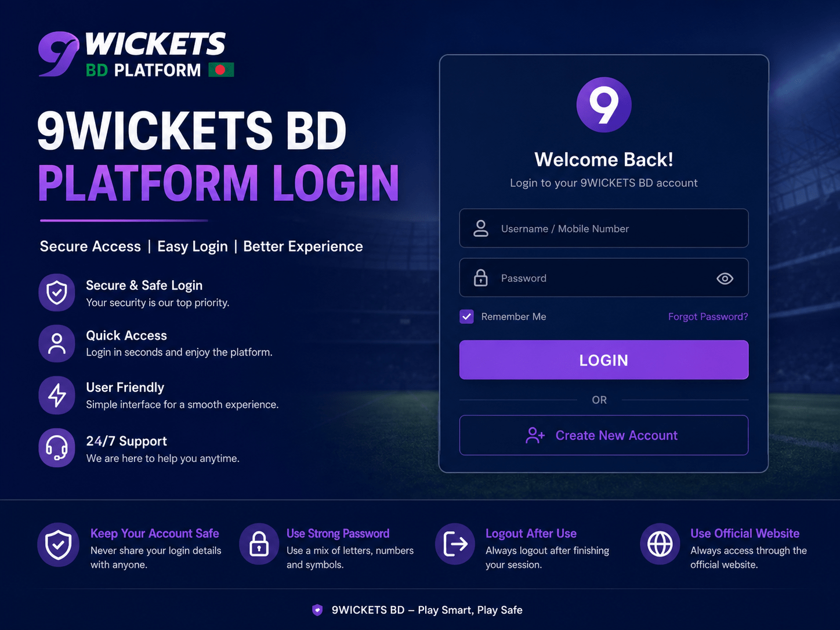Uncheck the Remember Me checkbox
This screenshot has height=630, width=840.
point(466,317)
